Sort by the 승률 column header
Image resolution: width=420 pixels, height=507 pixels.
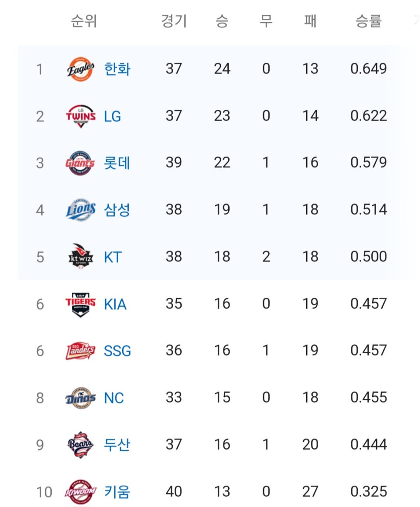click(369, 21)
